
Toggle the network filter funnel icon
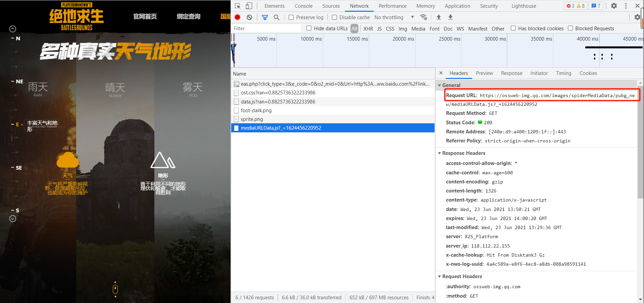coord(265,17)
